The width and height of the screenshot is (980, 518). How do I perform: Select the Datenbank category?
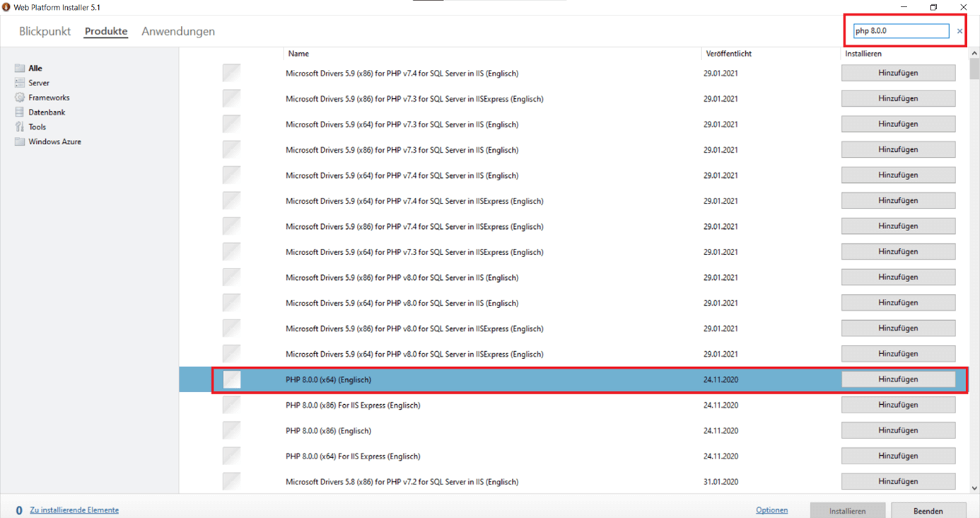point(47,112)
